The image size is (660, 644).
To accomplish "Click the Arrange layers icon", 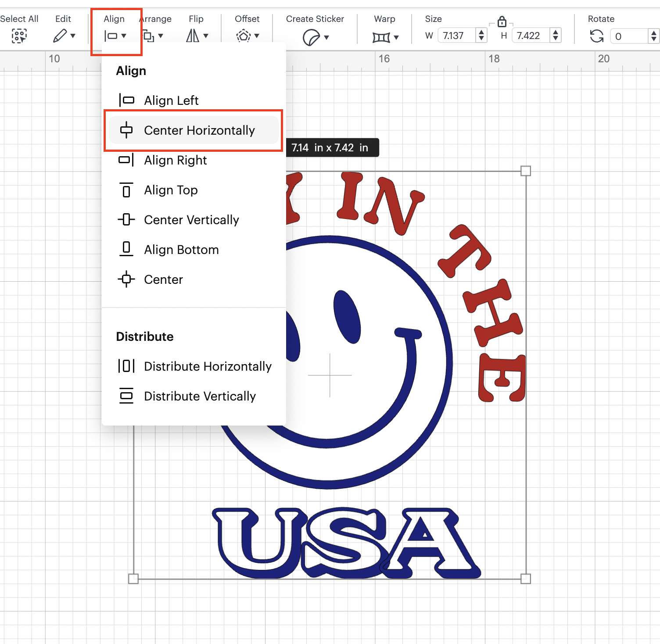I will 149,36.
